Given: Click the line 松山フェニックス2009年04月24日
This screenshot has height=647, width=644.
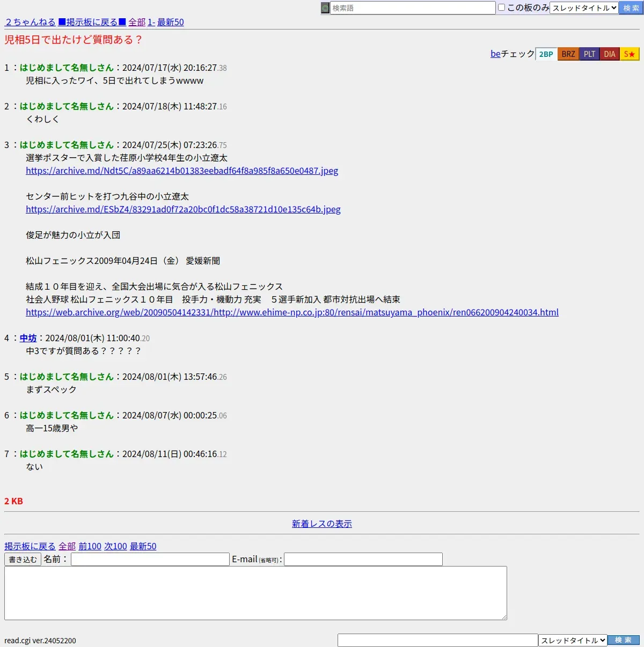Looking at the screenshot, I should pos(123,261).
